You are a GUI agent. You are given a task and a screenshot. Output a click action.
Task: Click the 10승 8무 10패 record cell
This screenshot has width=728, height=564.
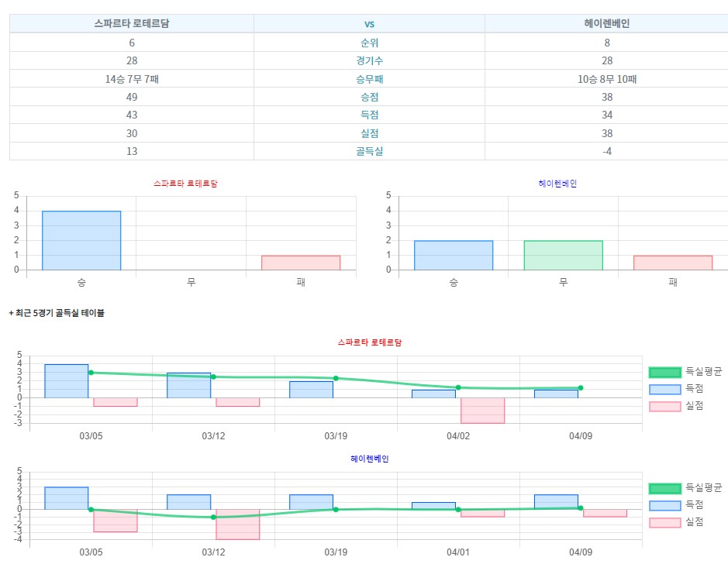click(606, 79)
